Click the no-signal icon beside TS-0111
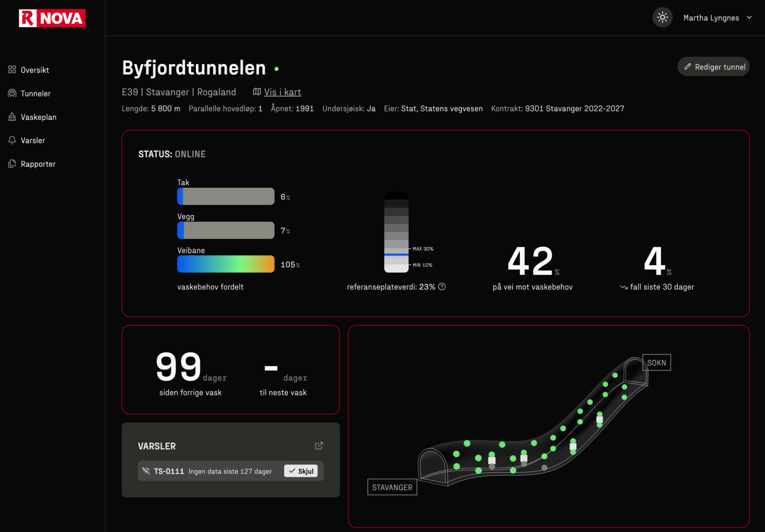 [146, 471]
